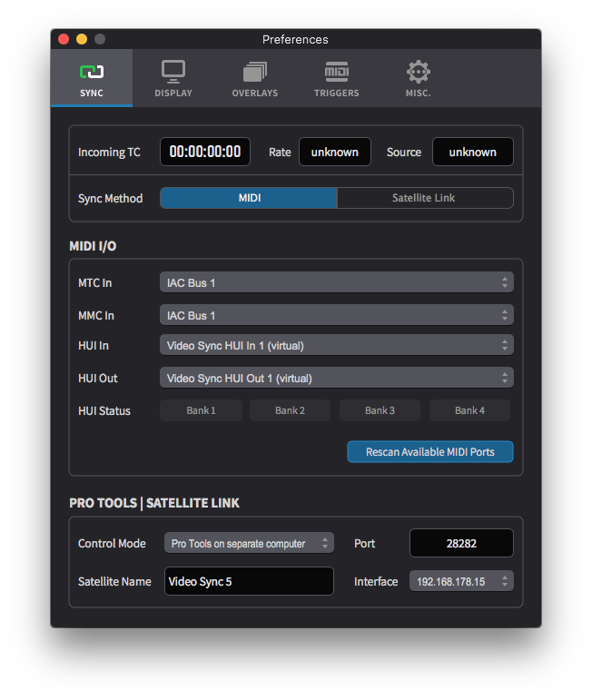Image resolution: width=592 pixels, height=700 pixels.
Task: Select MIDI as the sync method
Action: coord(249,198)
